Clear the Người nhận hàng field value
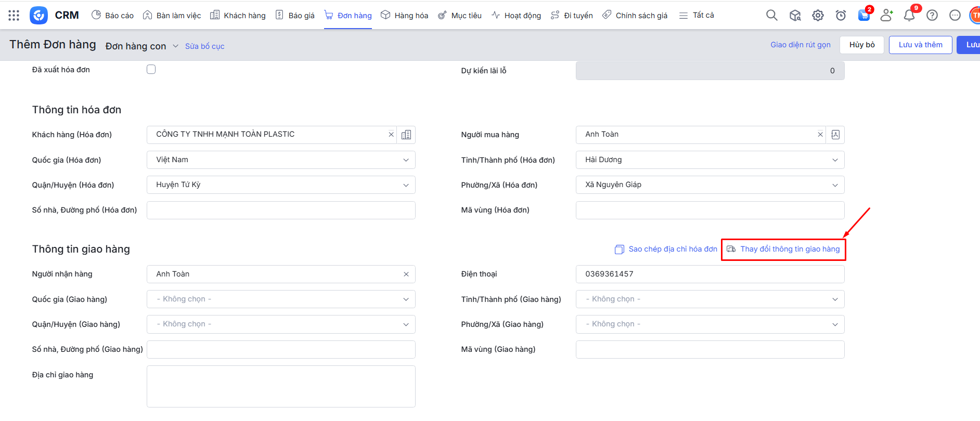 coord(406,274)
